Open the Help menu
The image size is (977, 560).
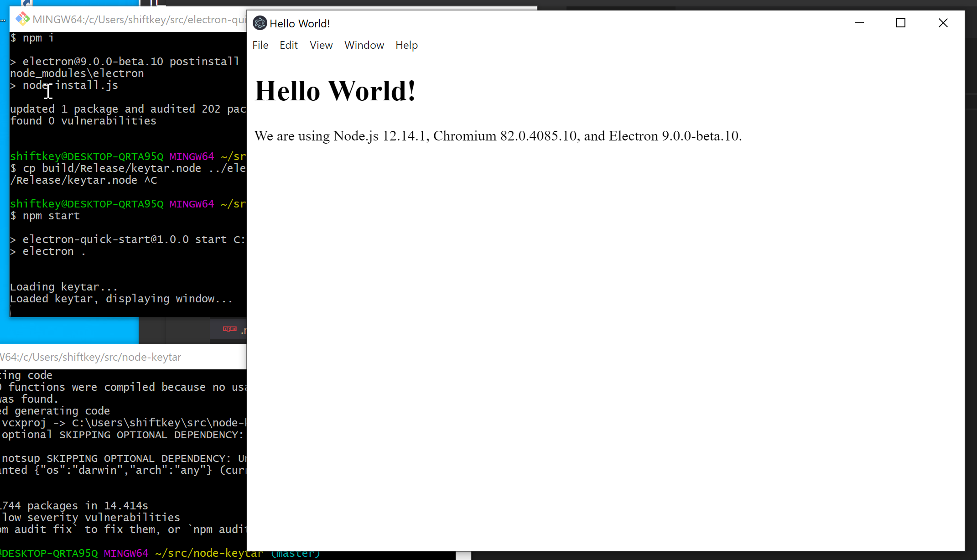[406, 45]
